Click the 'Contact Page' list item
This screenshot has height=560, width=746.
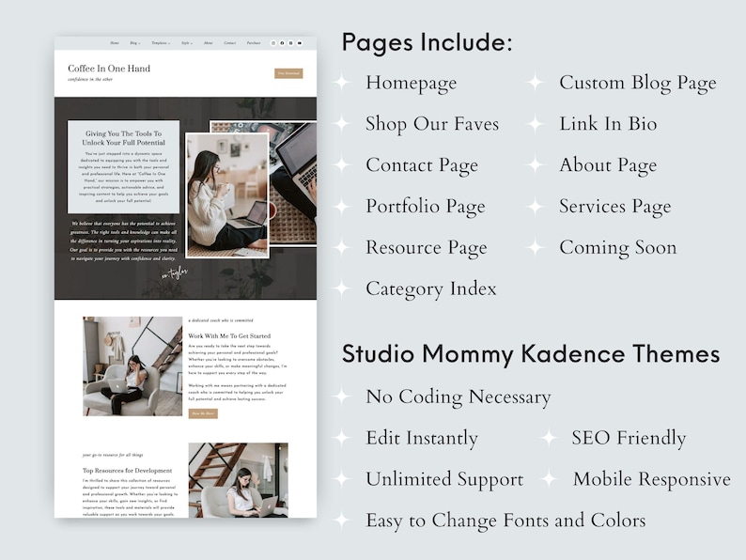(422, 165)
